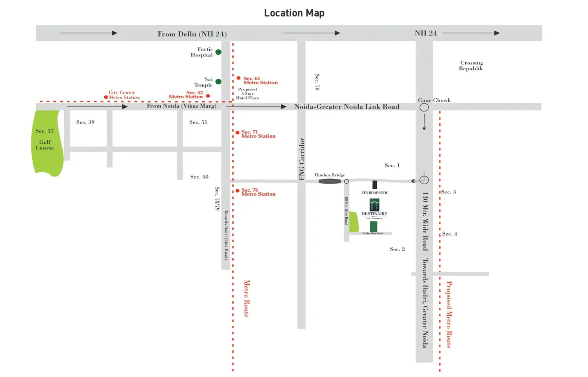Viewport: 588px width, 377px height.
Task: Click the Sec. 76 Metro Station red dot
Action: pos(238,191)
